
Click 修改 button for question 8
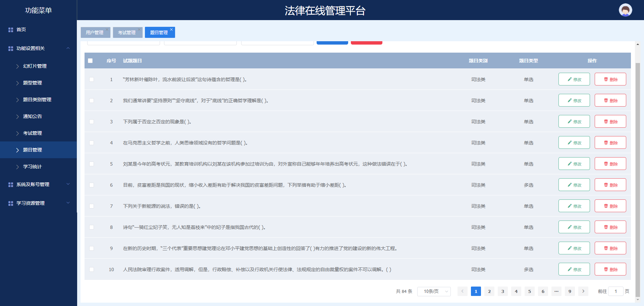pos(574,227)
